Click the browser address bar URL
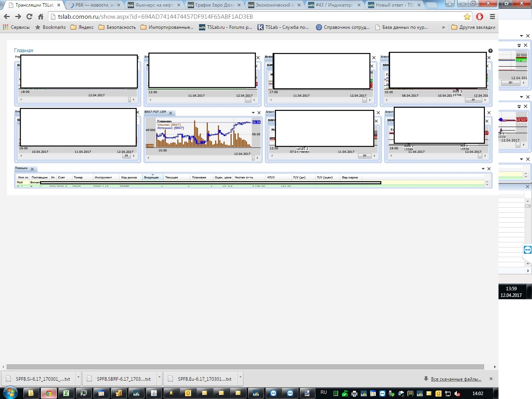 [155, 17]
